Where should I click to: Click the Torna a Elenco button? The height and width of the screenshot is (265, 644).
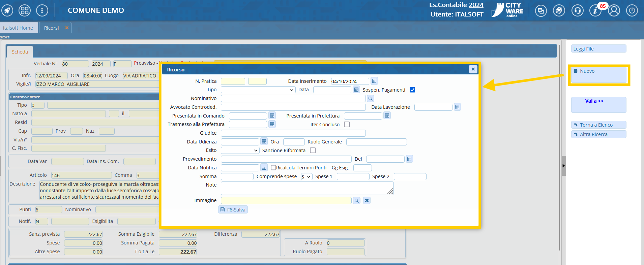(x=598, y=125)
